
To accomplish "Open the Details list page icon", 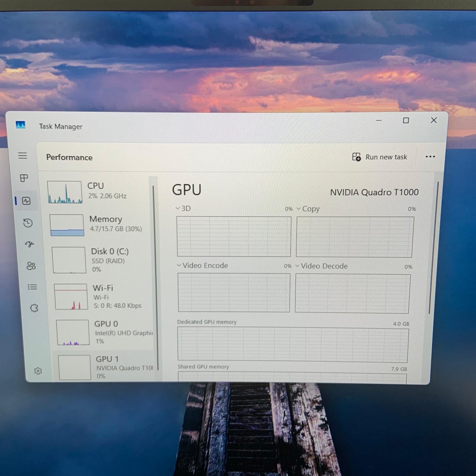I will tap(32, 287).
